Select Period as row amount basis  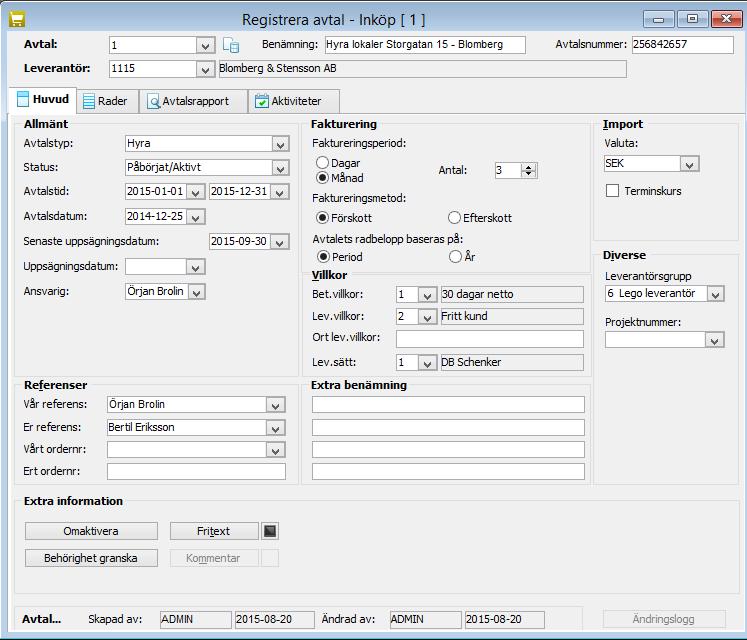[323, 257]
